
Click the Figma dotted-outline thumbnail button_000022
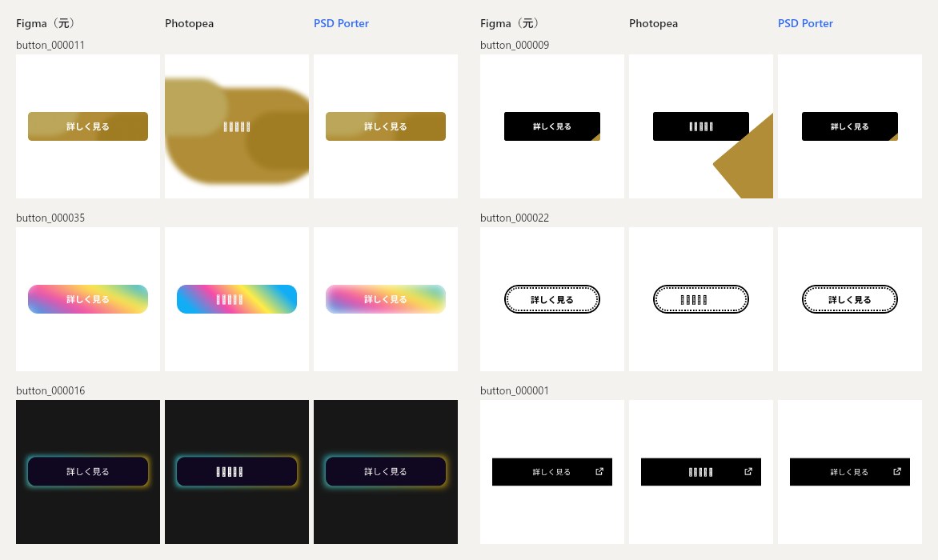pyautogui.click(x=552, y=299)
